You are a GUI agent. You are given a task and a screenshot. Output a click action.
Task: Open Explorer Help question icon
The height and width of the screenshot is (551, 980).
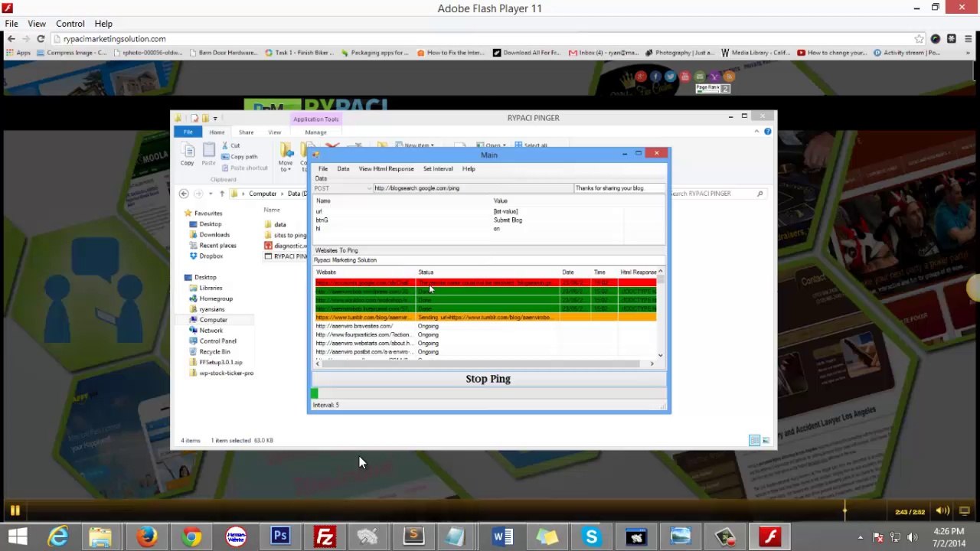[x=768, y=132]
